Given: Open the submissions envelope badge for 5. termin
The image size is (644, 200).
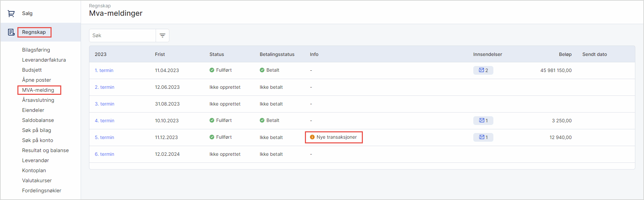Looking at the screenshot, I should coord(483,137).
